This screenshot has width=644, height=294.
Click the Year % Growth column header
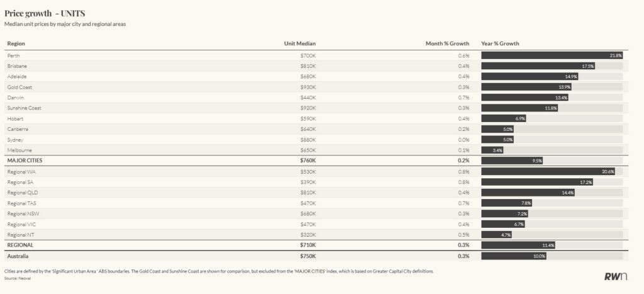click(500, 43)
